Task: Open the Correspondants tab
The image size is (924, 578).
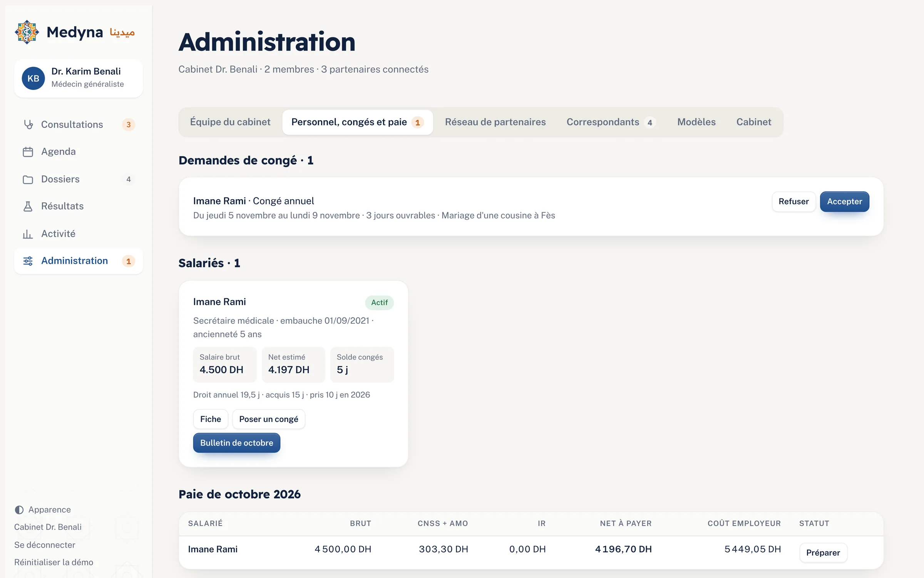Action: 611,122
